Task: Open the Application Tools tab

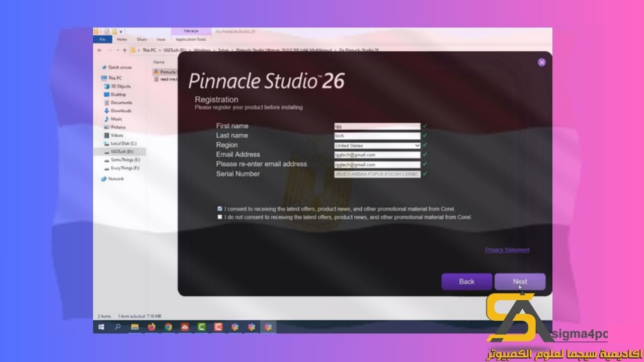Action: [191, 39]
